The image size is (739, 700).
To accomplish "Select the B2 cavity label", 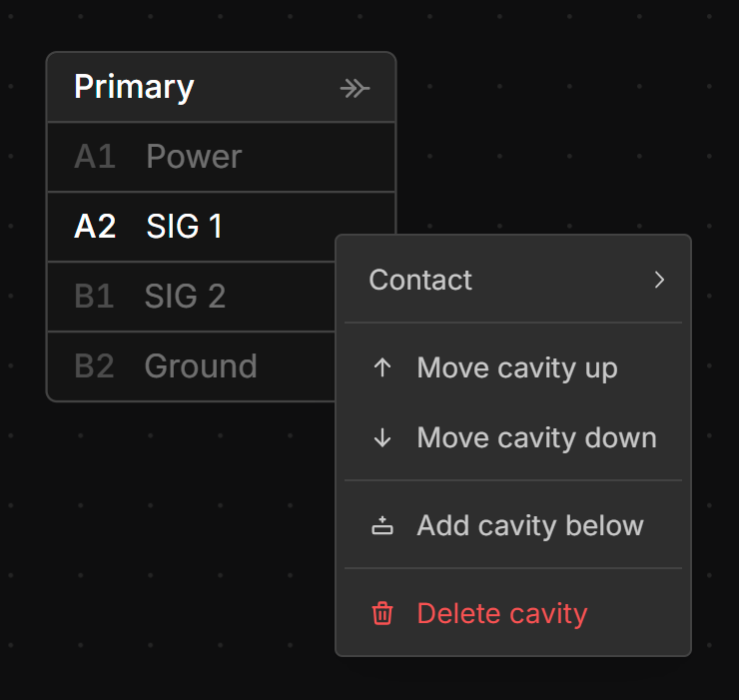I will click(94, 366).
